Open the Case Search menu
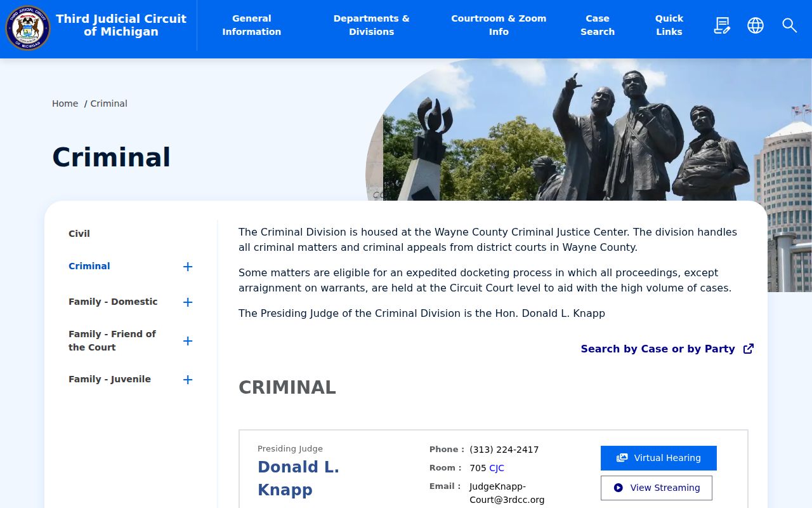 pos(598,25)
